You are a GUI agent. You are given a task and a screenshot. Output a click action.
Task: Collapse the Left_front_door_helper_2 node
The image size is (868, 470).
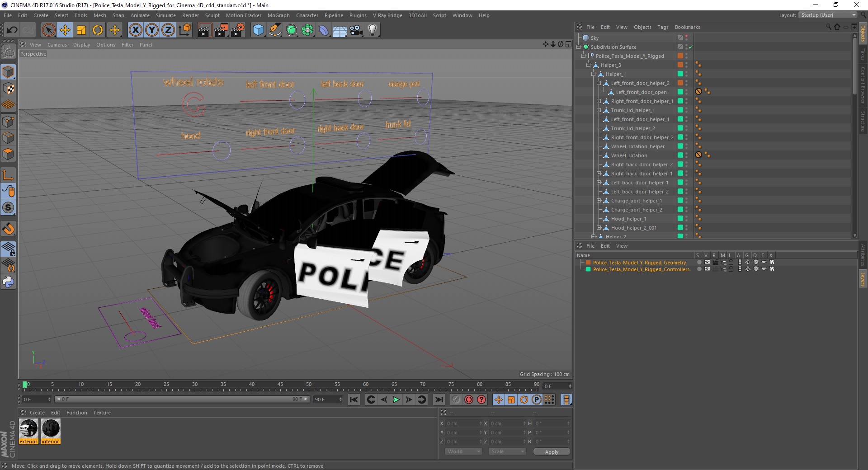tap(599, 83)
